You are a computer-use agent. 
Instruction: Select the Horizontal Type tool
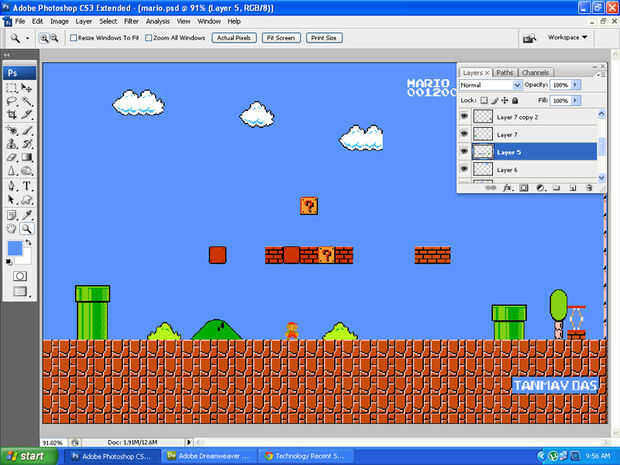(x=27, y=186)
